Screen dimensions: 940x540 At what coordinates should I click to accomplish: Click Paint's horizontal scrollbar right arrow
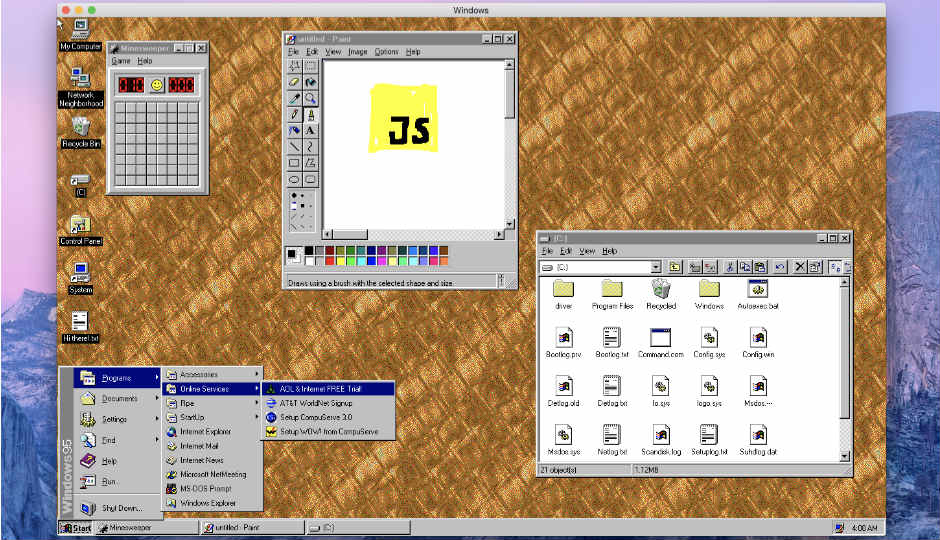tap(499, 234)
